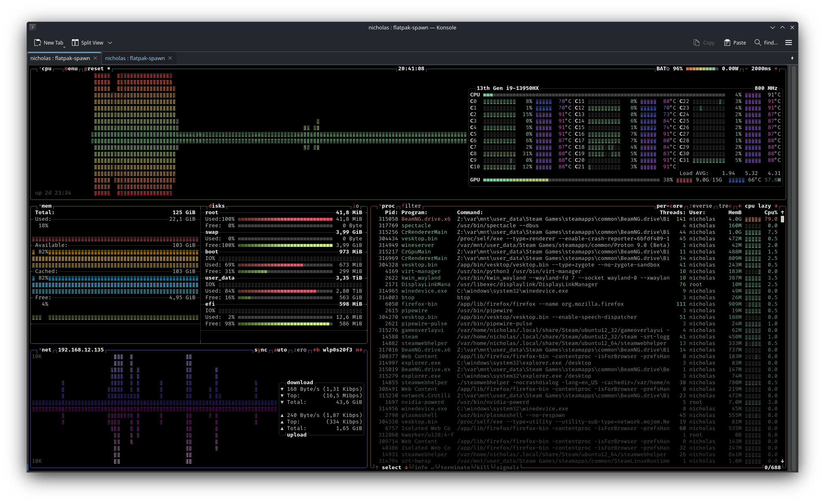Screen dimensions: 825x504
Task: Click the Konsole vertical scrollbar
Action: 794,268
